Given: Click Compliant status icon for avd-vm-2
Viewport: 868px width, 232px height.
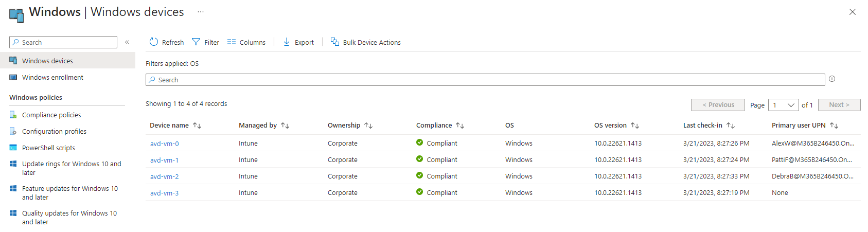Looking at the screenshot, I should [420, 175].
